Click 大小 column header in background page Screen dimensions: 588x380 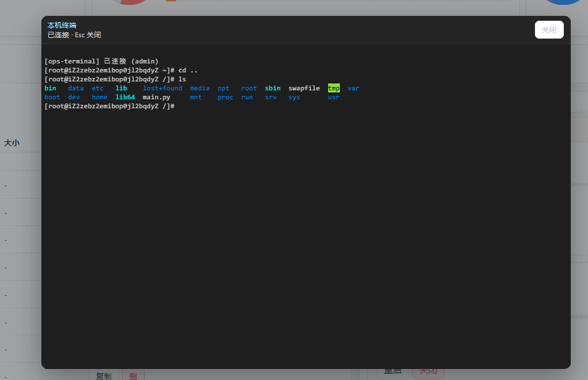[12, 143]
